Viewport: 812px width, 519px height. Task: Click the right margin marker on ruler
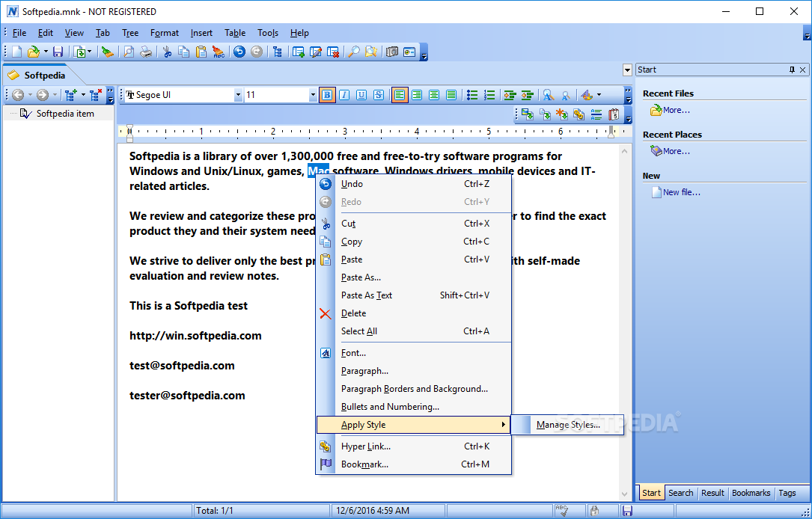(611, 132)
